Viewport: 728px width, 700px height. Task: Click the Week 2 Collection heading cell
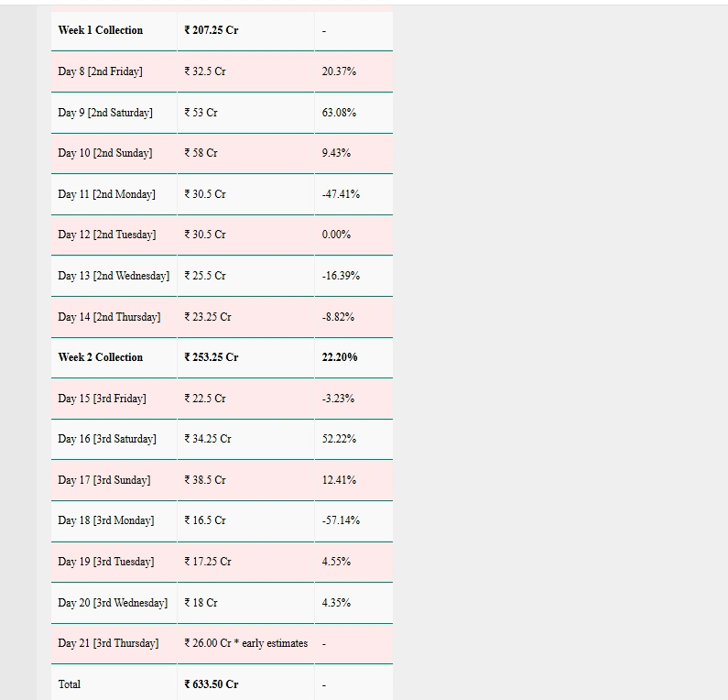click(101, 357)
